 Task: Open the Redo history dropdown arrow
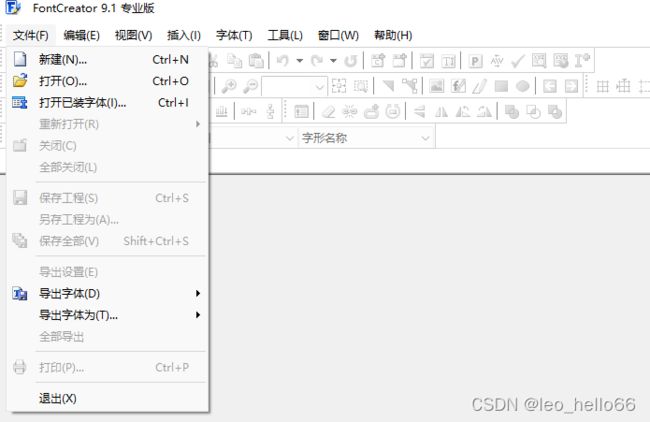pyautogui.click(x=333, y=61)
